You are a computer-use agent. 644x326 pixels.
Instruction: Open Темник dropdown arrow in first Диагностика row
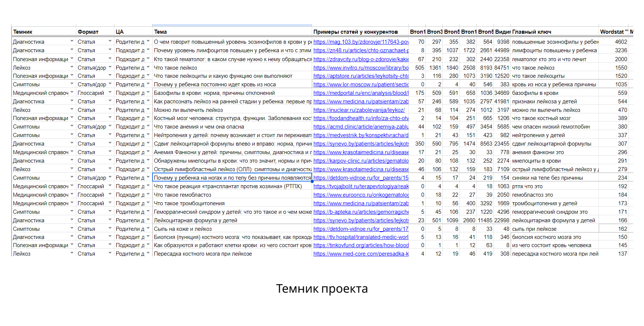click(72, 41)
